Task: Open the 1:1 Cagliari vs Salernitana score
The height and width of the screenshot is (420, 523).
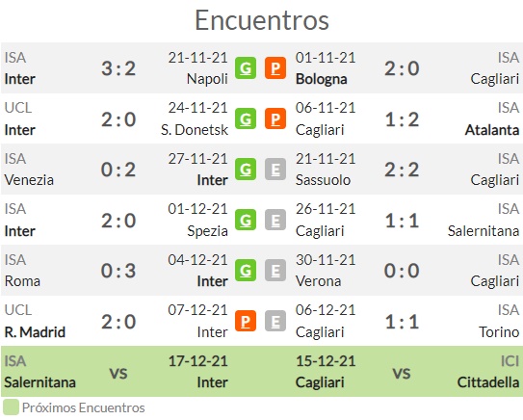Action: [402, 221]
